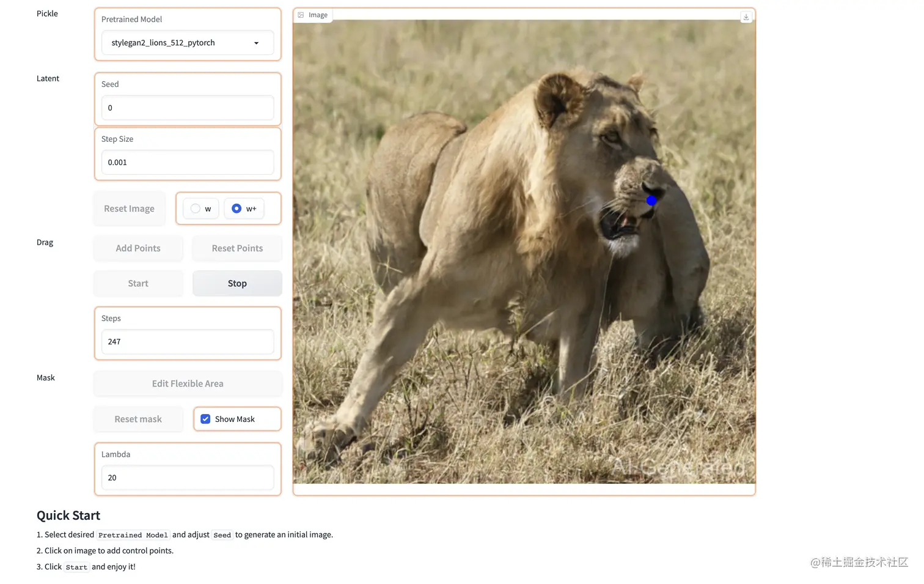Select the w latent space radio
Viewport: 924px width, 584px height.
(196, 209)
